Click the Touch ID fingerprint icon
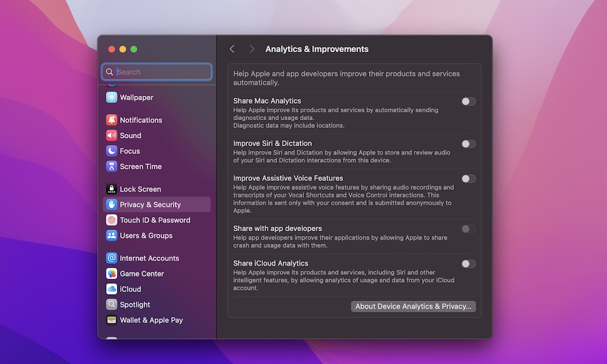Screen dimensions: 607x364 [x=112, y=220]
